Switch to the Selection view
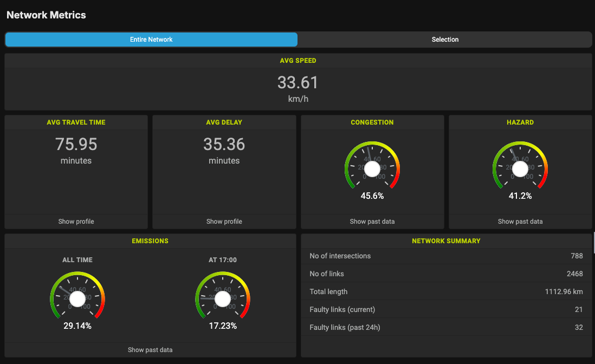This screenshot has width=595, height=364. coord(445,39)
